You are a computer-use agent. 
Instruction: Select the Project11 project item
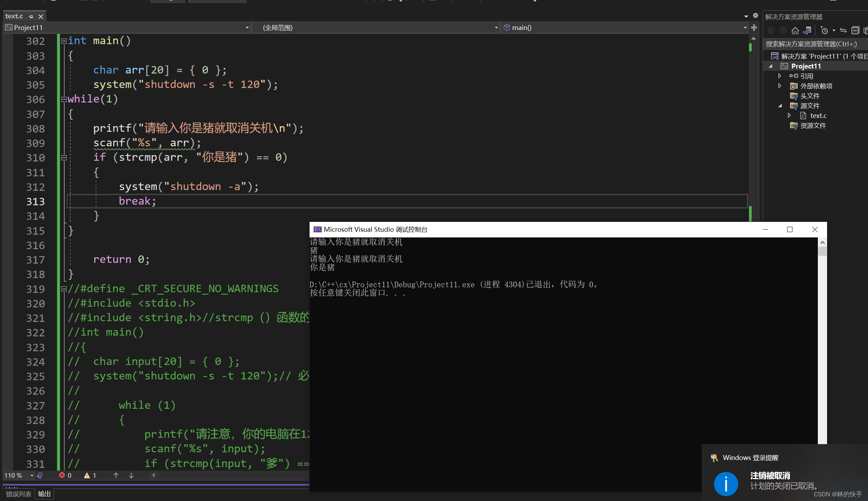click(x=806, y=66)
